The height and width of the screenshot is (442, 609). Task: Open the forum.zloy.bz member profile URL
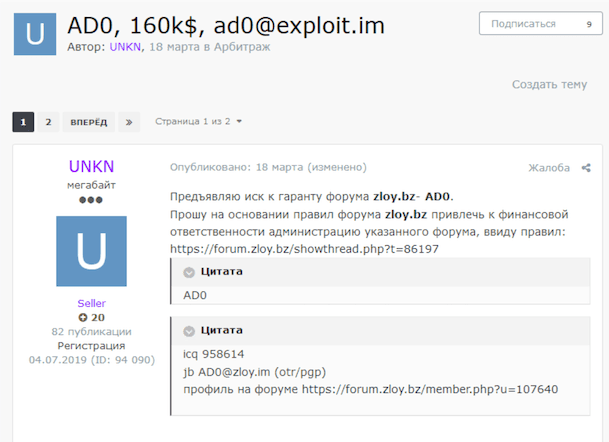coord(430,389)
